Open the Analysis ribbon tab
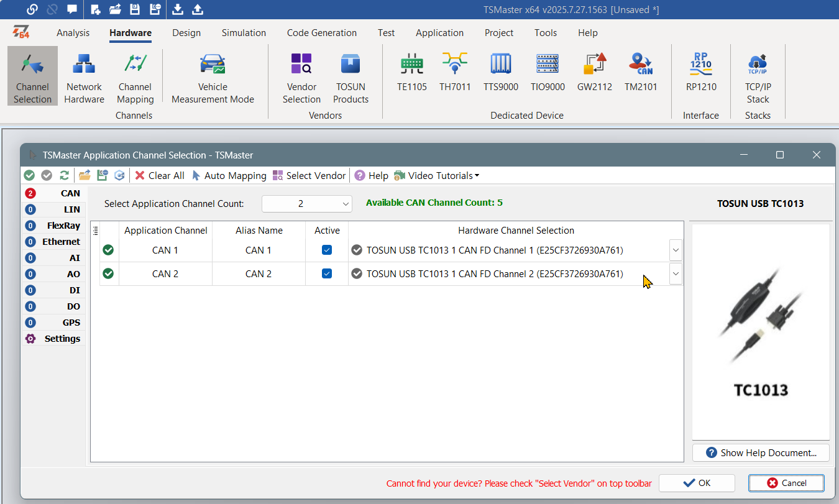Screen dimensions: 839x504 point(73,33)
